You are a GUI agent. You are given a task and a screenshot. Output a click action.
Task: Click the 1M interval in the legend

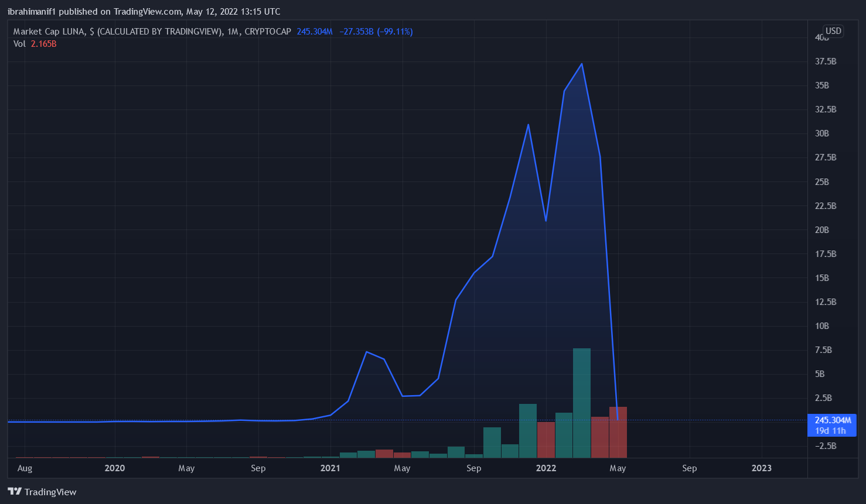click(233, 32)
